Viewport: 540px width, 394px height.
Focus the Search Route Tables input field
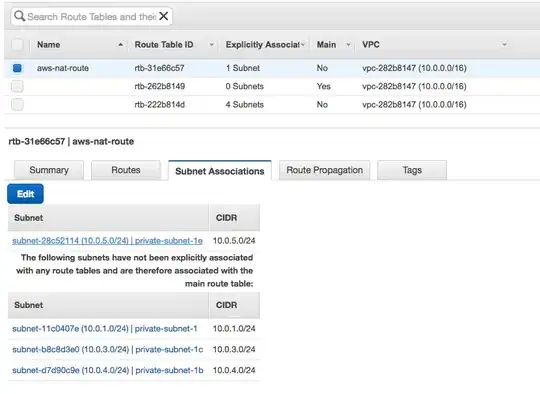point(92,17)
